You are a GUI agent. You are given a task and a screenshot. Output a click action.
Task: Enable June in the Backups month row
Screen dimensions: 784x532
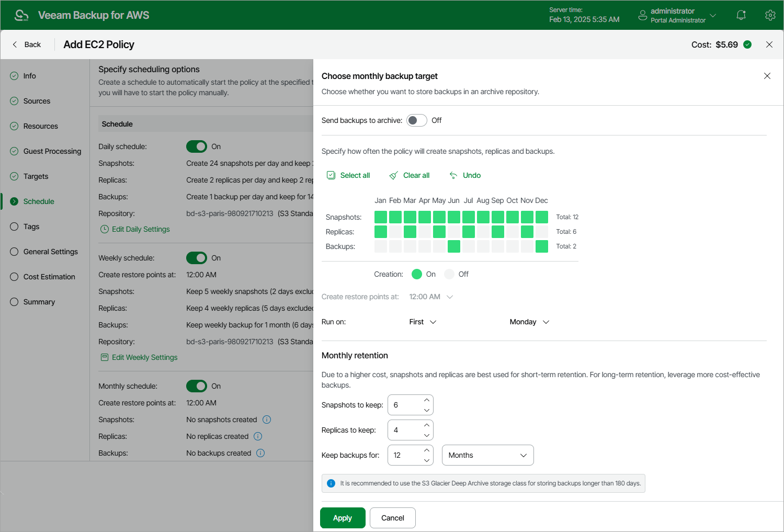point(454,246)
